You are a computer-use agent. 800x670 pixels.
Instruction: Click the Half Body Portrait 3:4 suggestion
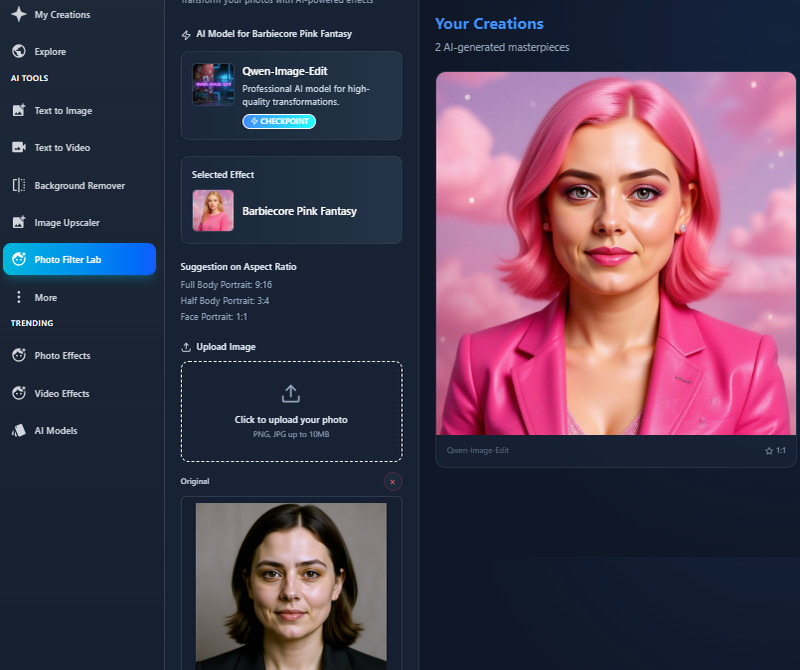(x=224, y=301)
